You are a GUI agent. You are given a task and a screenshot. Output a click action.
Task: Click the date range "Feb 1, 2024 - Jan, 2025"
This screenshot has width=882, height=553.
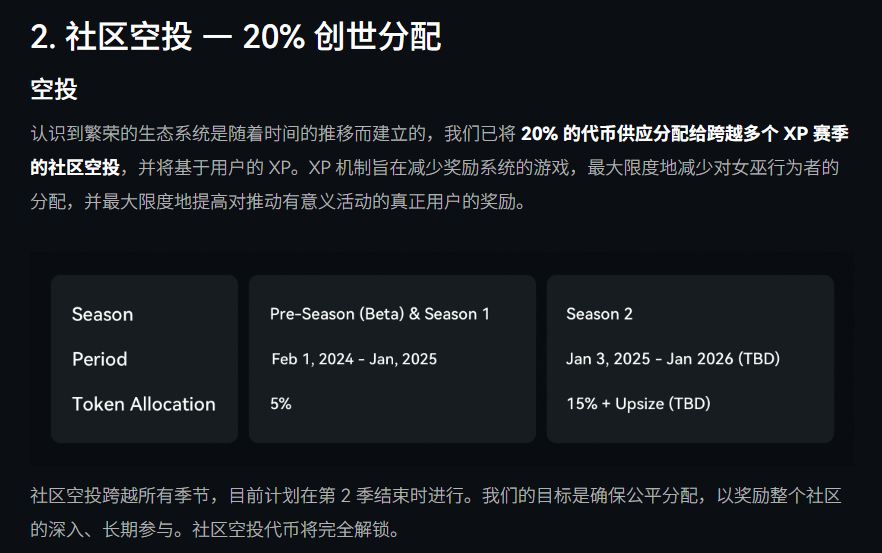click(354, 359)
